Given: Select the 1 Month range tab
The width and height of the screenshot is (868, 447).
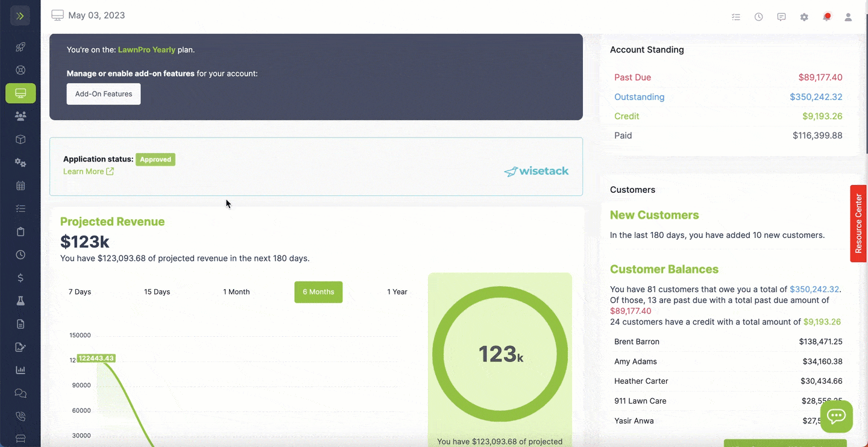Looking at the screenshot, I should (236, 292).
